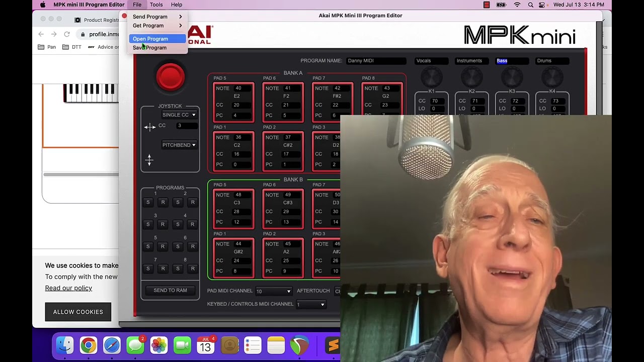
Task: Click the SEND TO RAM button
Action: coord(170,290)
